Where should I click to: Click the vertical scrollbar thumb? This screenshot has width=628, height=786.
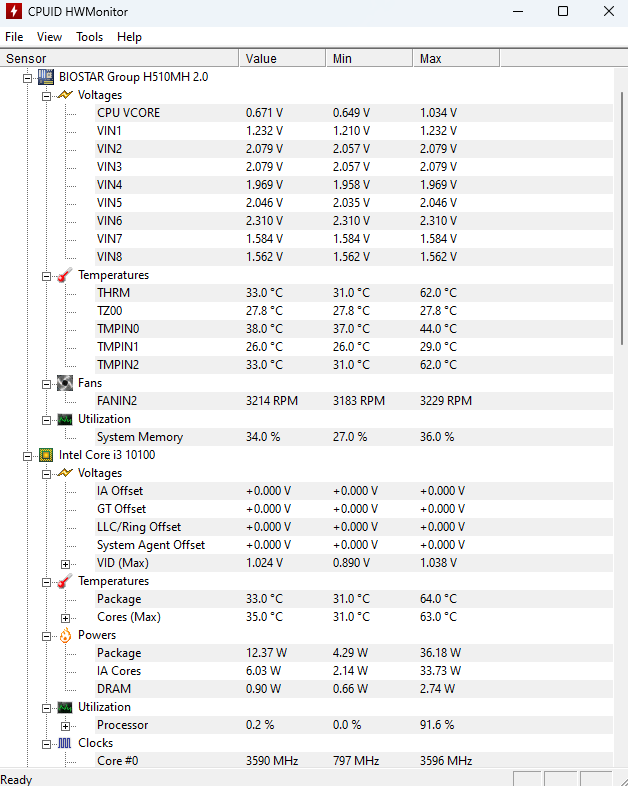[621, 218]
